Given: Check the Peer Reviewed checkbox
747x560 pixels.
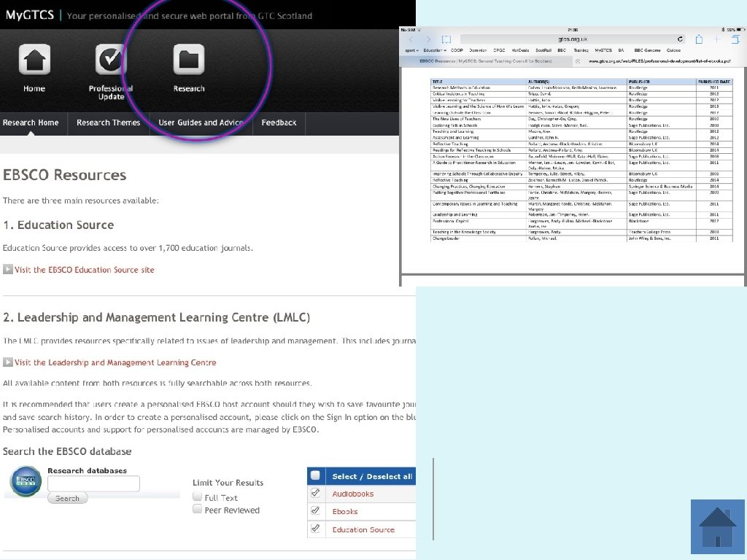Looking at the screenshot, I should click(197, 509).
